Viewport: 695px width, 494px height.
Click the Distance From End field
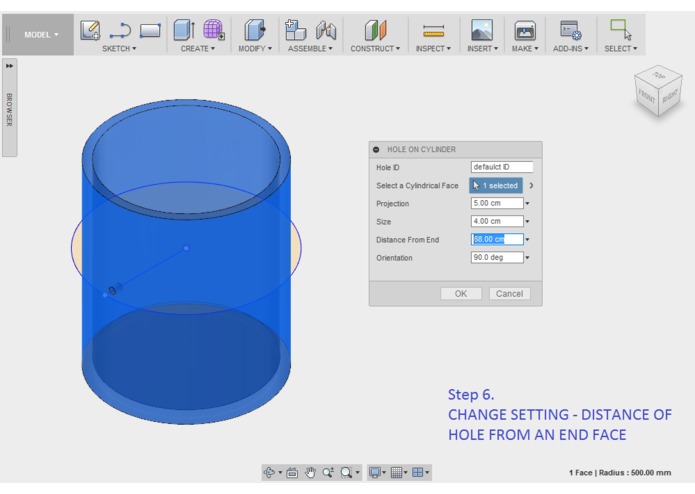click(497, 239)
